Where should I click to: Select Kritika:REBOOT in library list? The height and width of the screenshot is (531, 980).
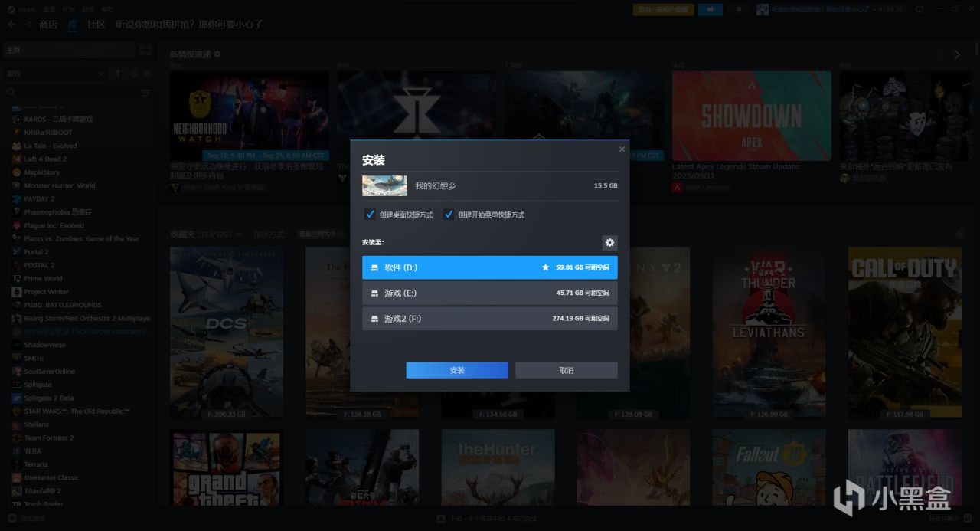[48, 133]
